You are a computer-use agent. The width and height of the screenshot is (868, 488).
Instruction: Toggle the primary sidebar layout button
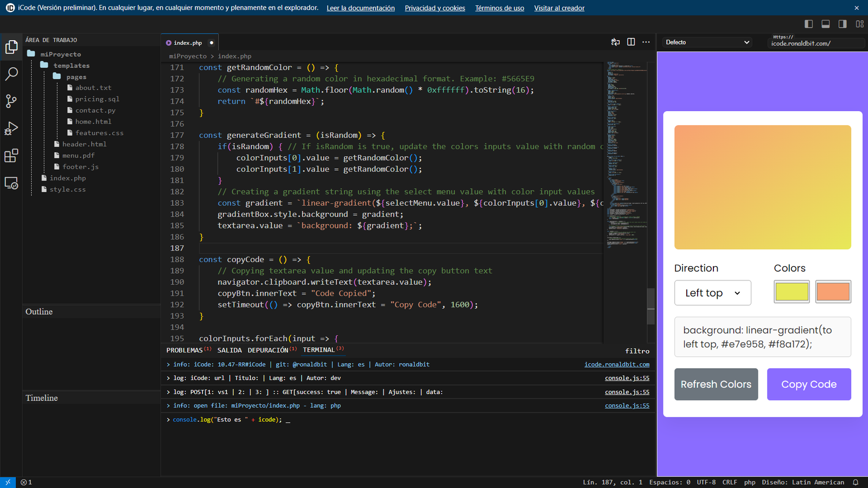[x=808, y=24]
